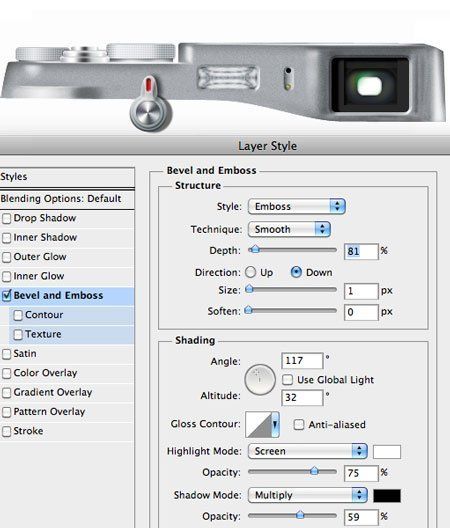Click the camera viewfinder in the canvas
The image size is (450, 528).
pyautogui.click(x=370, y=85)
